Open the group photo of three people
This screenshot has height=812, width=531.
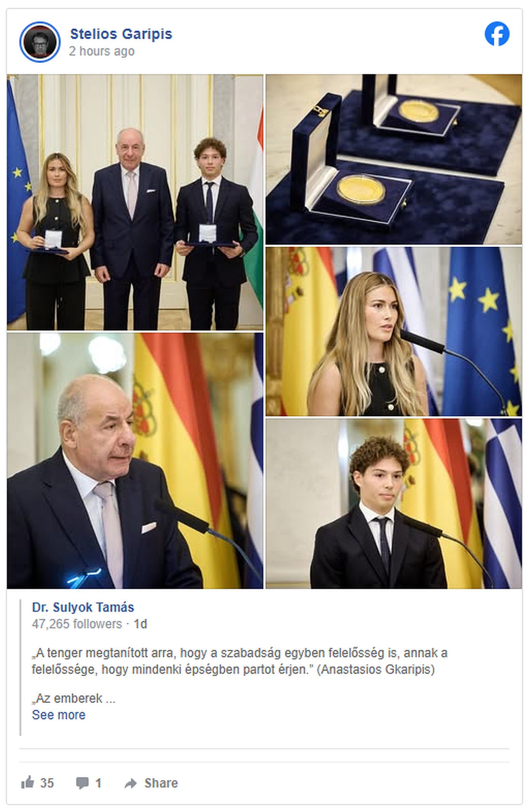tap(135, 202)
